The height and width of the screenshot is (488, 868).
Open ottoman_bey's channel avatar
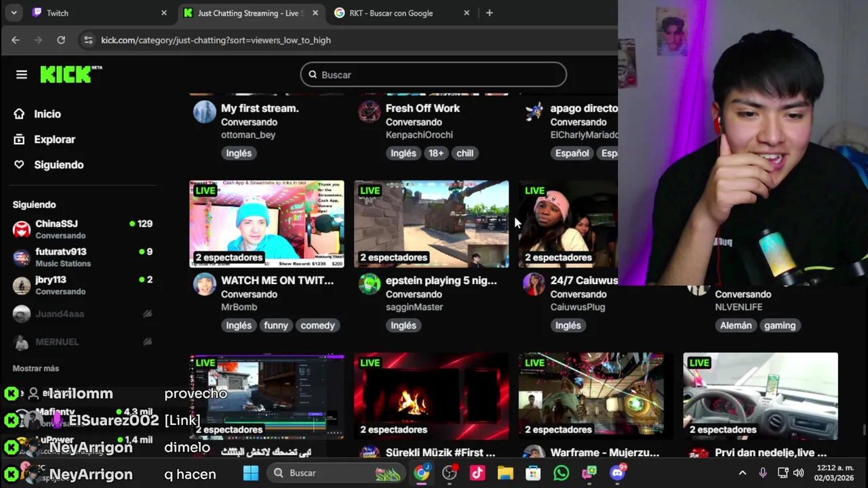[204, 112]
